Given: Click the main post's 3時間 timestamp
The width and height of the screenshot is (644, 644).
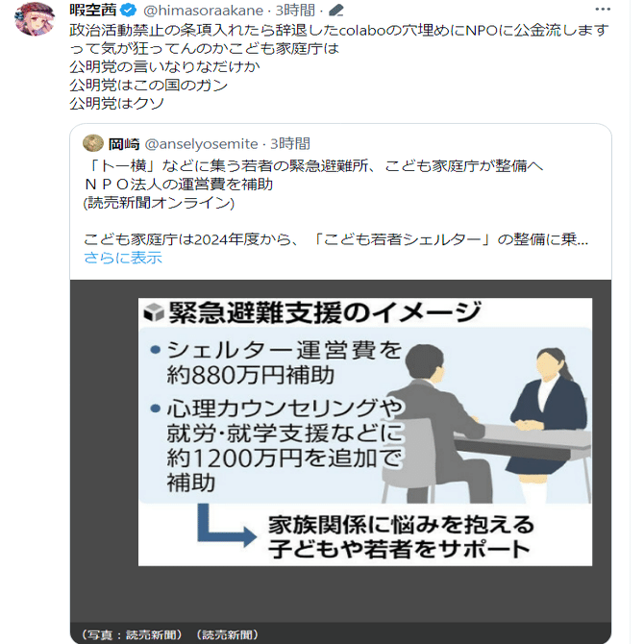Looking at the screenshot, I should (295, 10).
